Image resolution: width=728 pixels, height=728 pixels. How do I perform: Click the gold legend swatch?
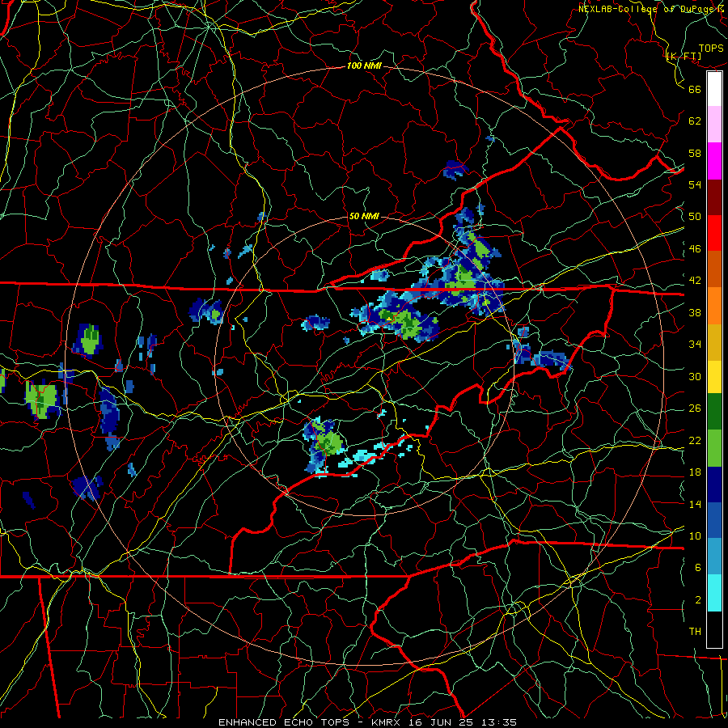pyautogui.click(x=714, y=342)
